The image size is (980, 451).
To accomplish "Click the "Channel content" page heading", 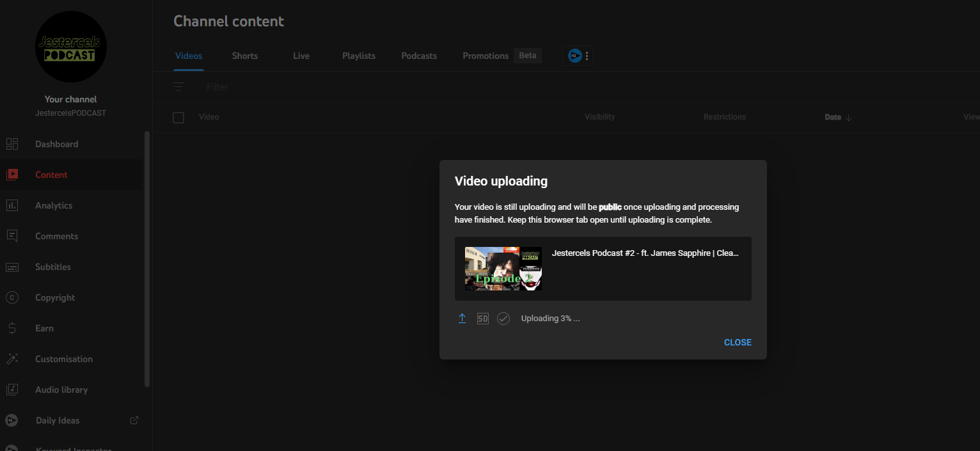I will (229, 21).
